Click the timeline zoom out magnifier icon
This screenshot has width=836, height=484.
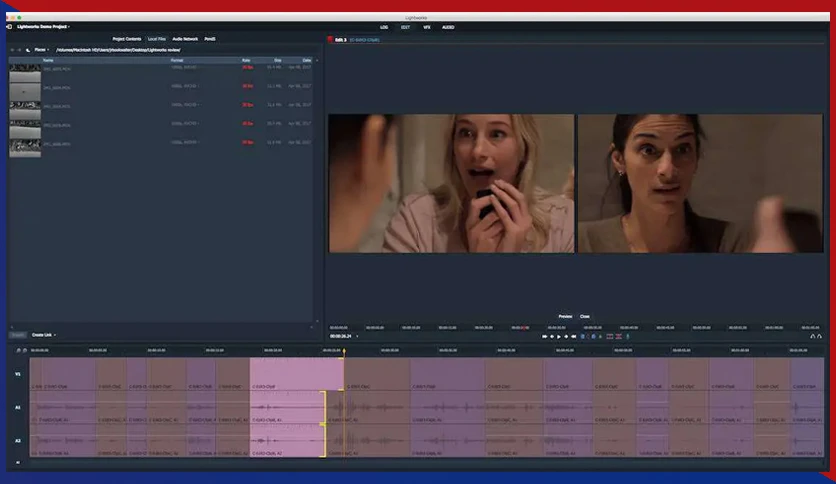point(18,350)
